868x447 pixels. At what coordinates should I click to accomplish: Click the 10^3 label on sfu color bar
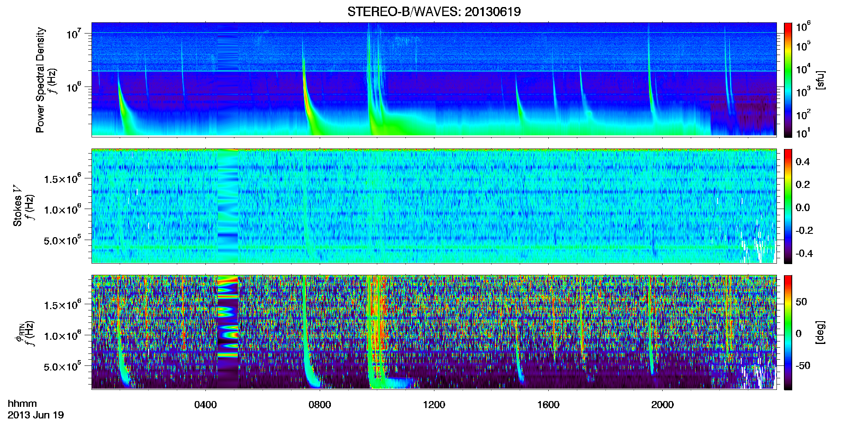[803, 91]
